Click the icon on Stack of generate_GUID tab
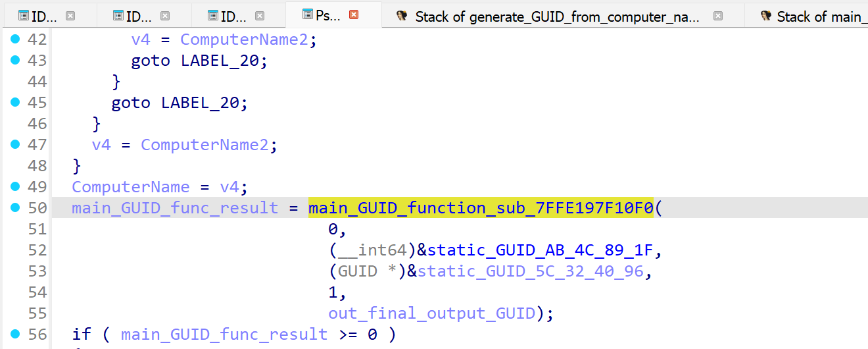This screenshot has width=868, height=349. click(x=402, y=16)
